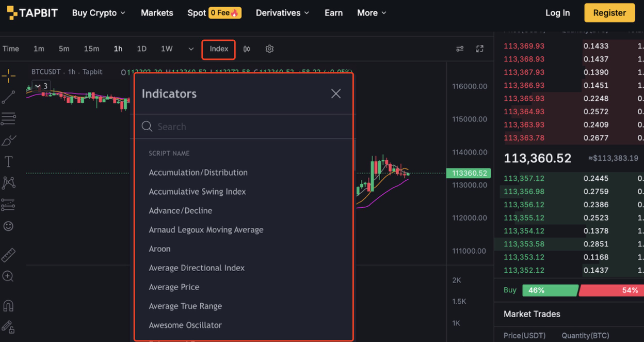Select the ruler measure tool
The width and height of the screenshot is (644, 342).
pos(8,255)
